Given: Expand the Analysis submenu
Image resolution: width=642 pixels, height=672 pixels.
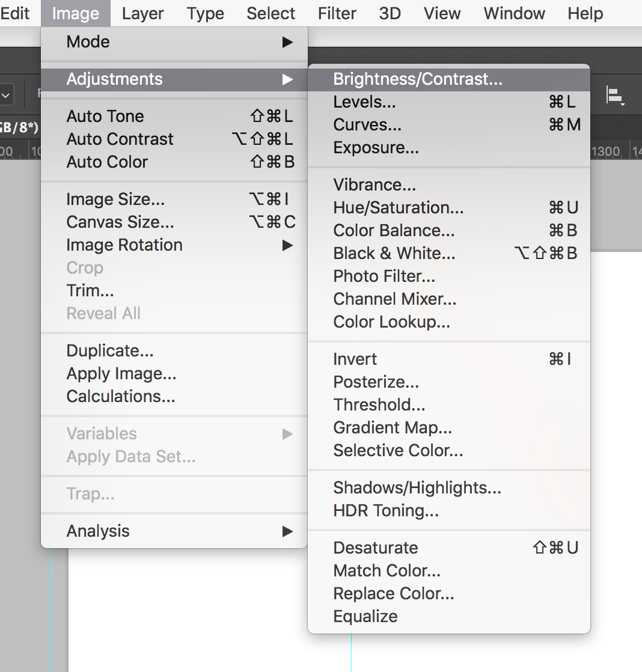Looking at the screenshot, I should (174, 531).
